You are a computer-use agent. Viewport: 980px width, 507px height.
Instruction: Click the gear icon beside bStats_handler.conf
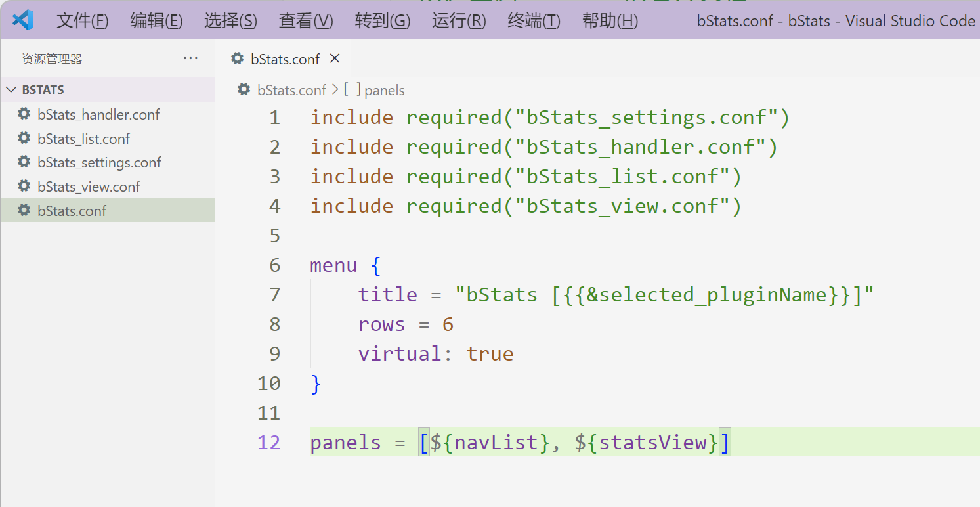[x=24, y=114]
